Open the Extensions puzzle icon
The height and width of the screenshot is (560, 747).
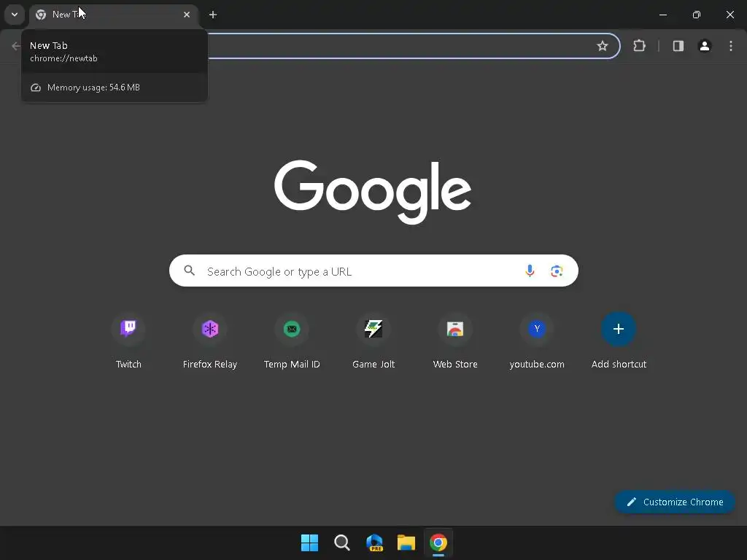(x=639, y=46)
